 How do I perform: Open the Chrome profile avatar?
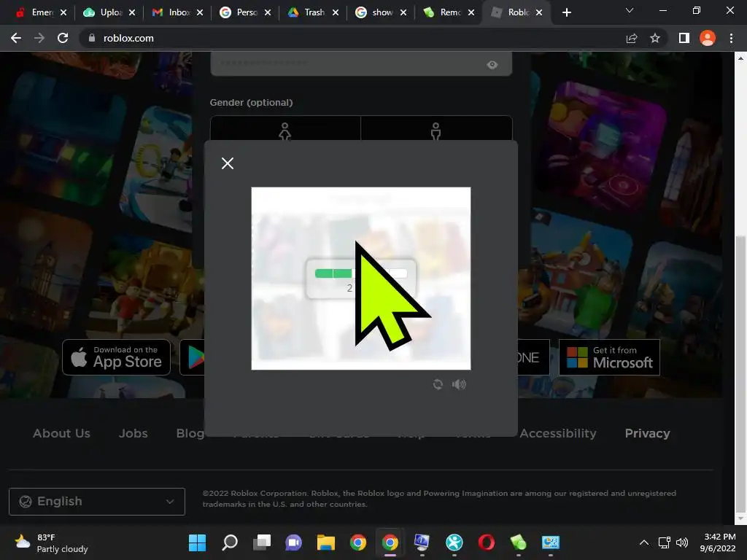pyautogui.click(x=708, y=38)
